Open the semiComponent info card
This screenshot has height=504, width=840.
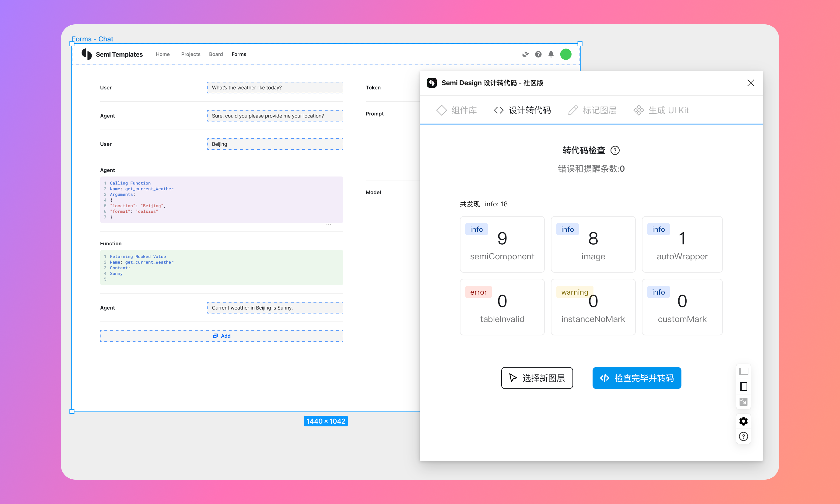[x=502, y=244]
